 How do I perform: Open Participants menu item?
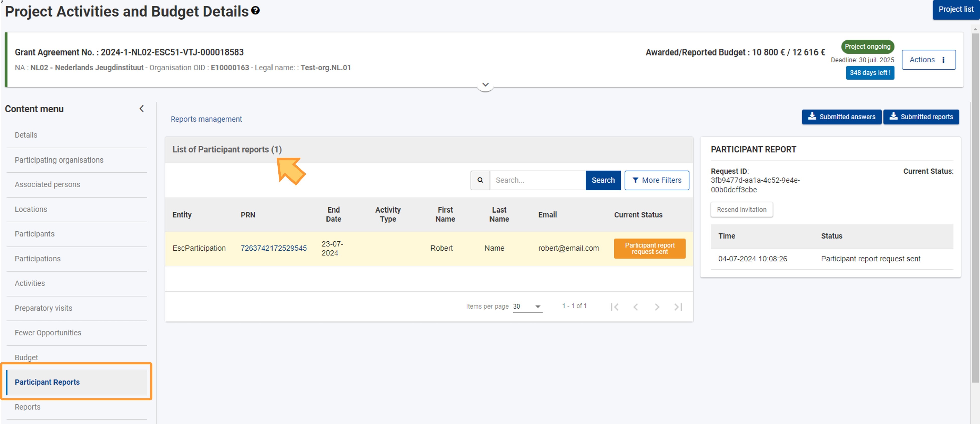pos(76,234)
